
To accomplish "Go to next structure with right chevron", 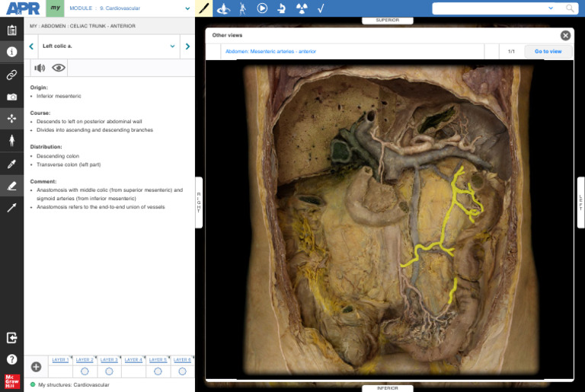I will (187, 46).
